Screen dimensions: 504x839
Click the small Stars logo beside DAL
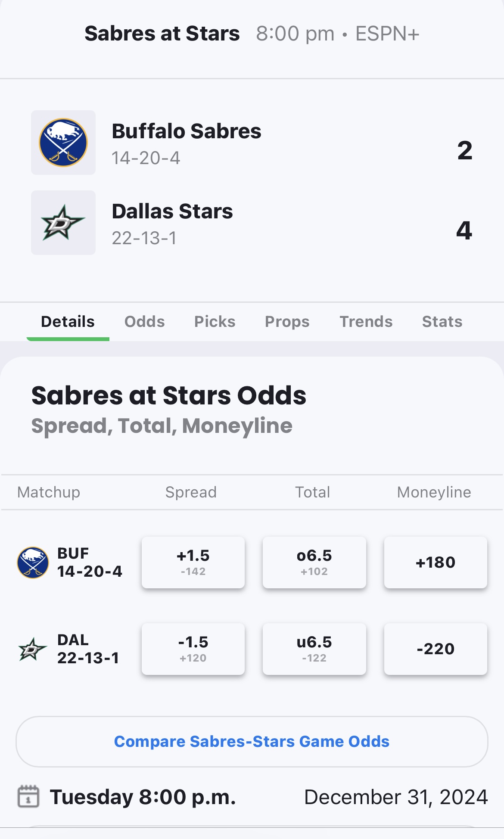click(x=33, y=649)
